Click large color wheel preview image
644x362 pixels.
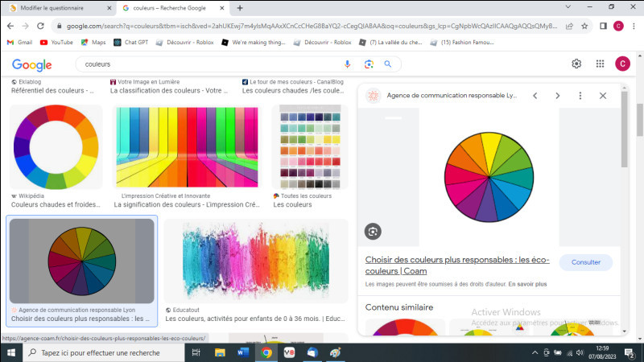point(489,177)
